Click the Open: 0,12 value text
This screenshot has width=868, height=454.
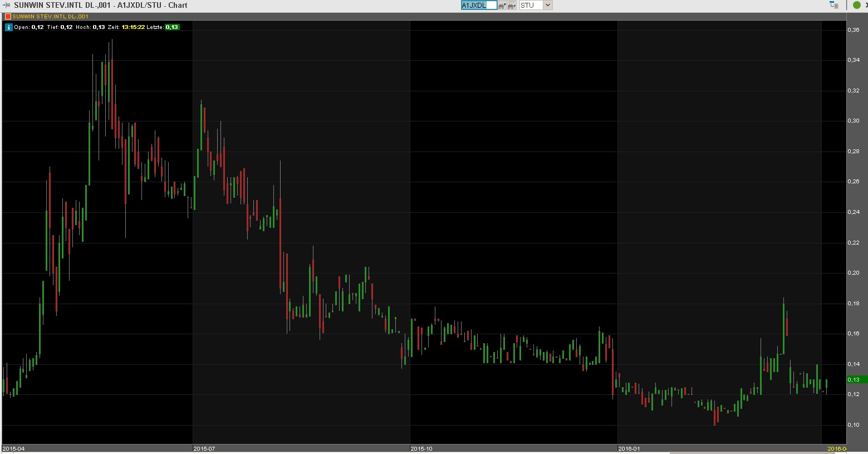point(29,27)
